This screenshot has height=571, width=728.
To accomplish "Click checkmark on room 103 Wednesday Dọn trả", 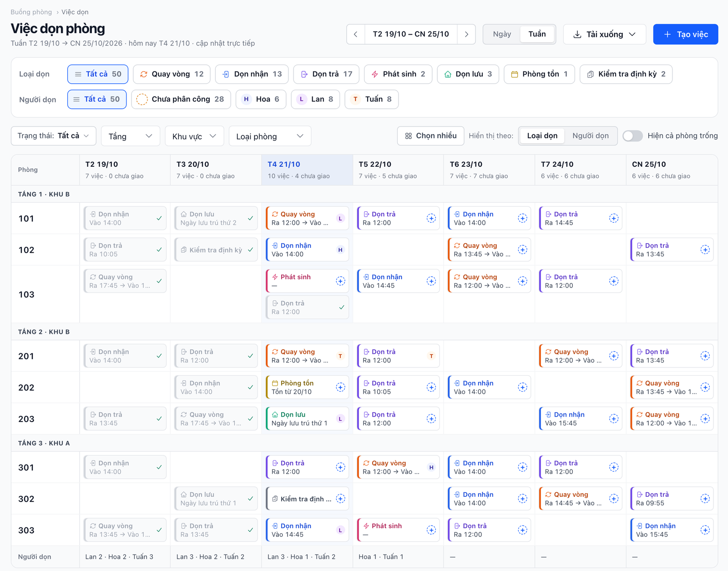I will [x=342, y=308].
